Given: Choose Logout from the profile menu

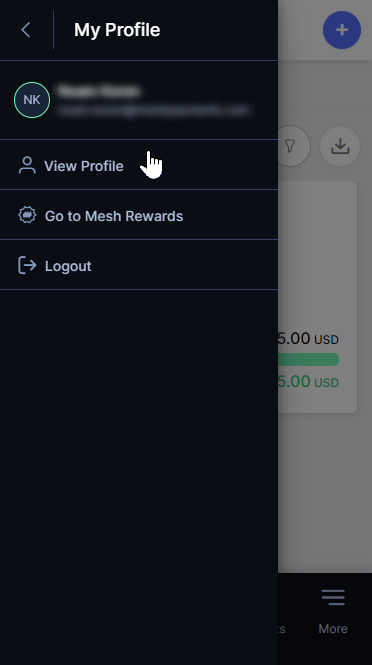Looking at the screenshot, I should click(139, 265).
